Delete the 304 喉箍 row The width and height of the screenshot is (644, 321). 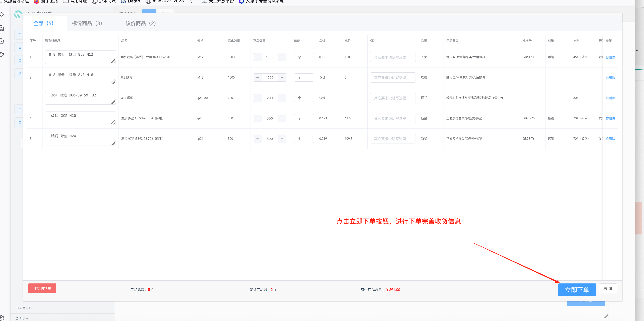click(x=610, y=98)
